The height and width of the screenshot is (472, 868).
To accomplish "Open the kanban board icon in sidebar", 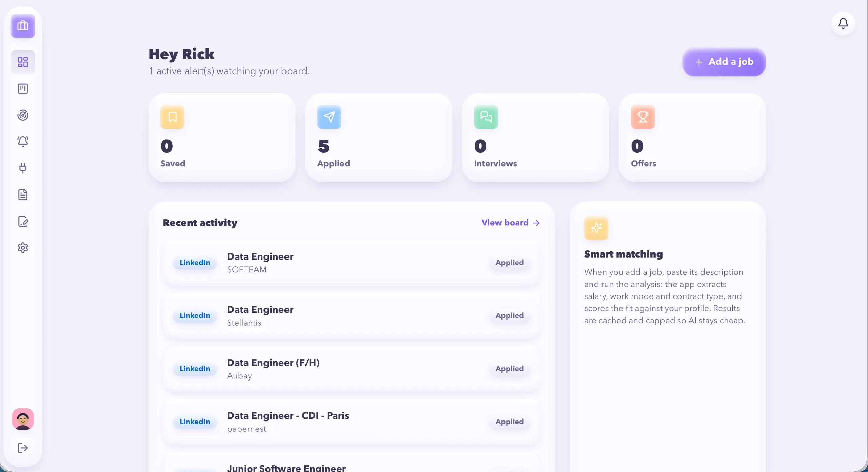I will tap(23, 88).
